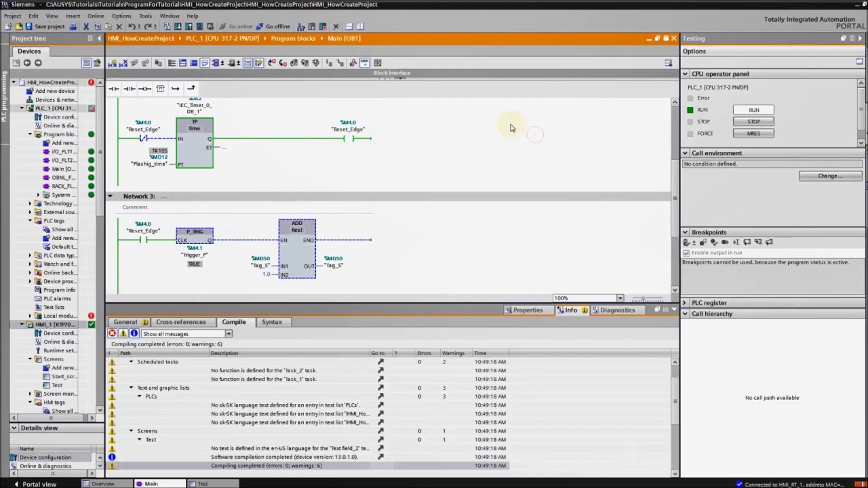Click the first breakpoints toolbar icon
Screen dimensions: 868x488
click(686, 242)
